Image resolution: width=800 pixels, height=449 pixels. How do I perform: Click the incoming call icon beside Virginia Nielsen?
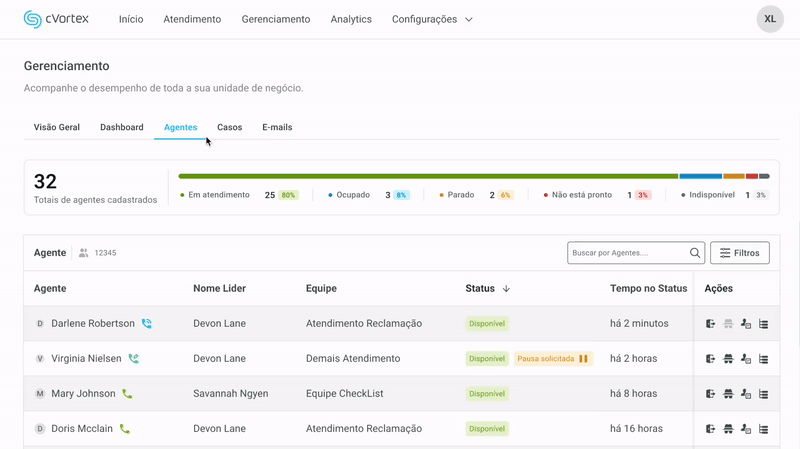134,358
